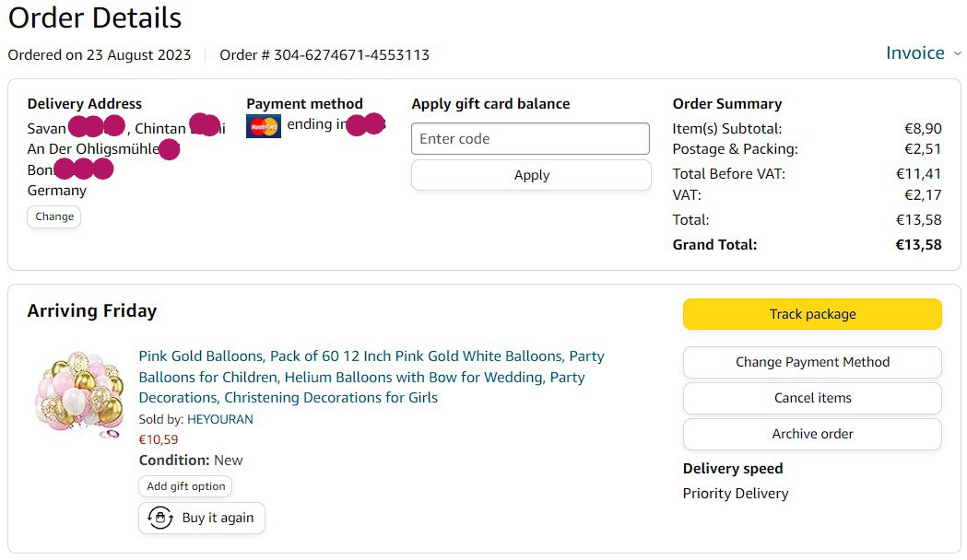The width and height of the screenshot is (967, 560).
Task: Visit the HEYOURAN seller page
Action: tap(220, 419)
